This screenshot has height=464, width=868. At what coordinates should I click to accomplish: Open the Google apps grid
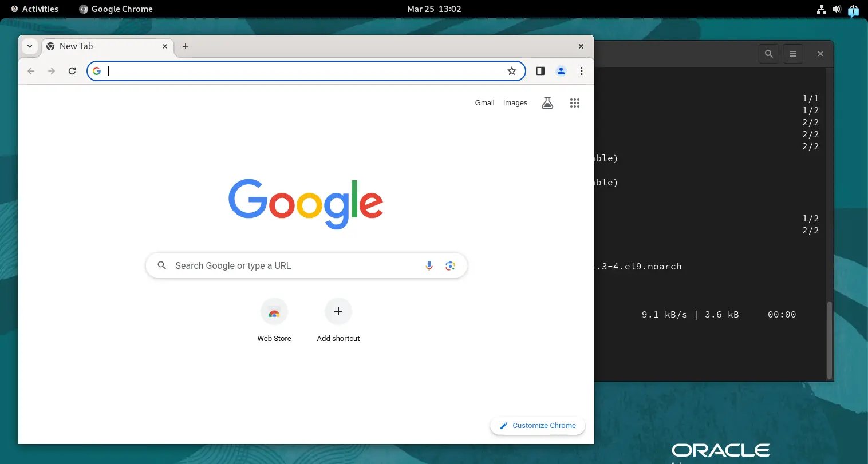pos(575,103)
